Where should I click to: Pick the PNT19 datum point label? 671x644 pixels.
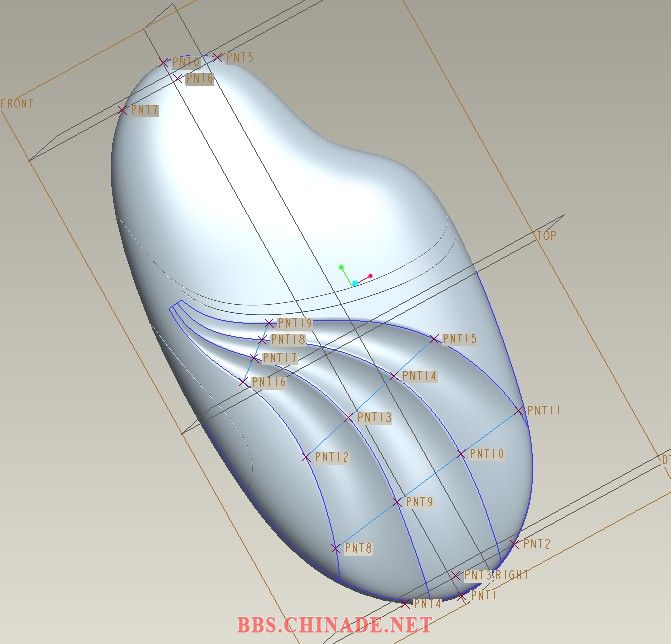tap(295, 323)
